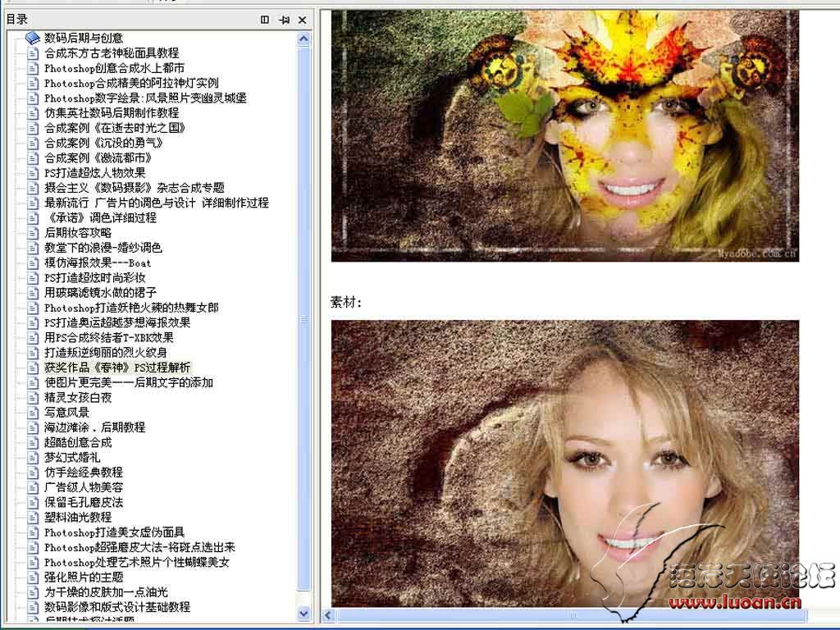Image resolution: width=840 pixels, height=630 pixels.
Task: Select 用PS合成终结者T-XBK效果 entry
Action: (109, 337)
